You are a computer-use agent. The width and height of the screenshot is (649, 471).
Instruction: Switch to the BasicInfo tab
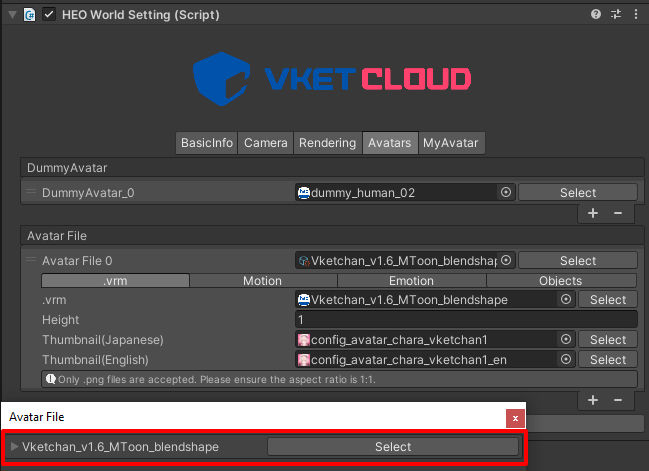point(207,143)
